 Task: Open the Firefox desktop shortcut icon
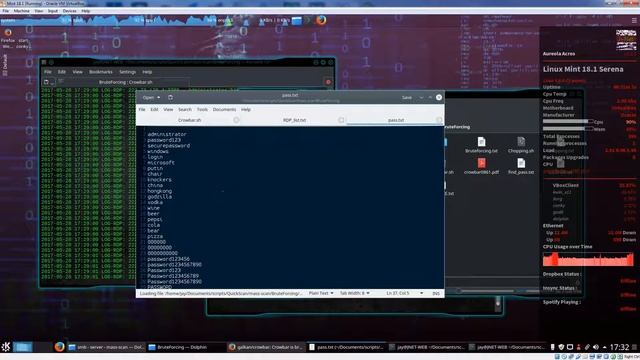coord(8,33)
